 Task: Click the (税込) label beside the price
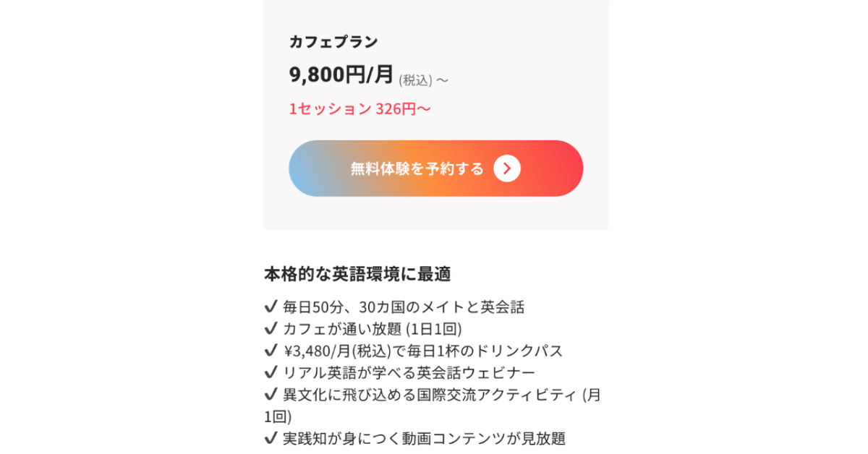(415, 80)
